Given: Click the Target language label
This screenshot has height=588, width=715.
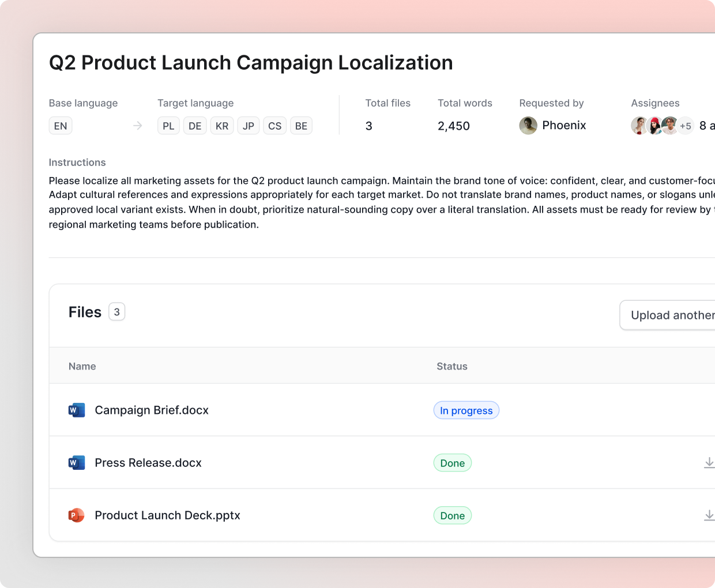Looking at the screenshot, I should tap(195, 103).
